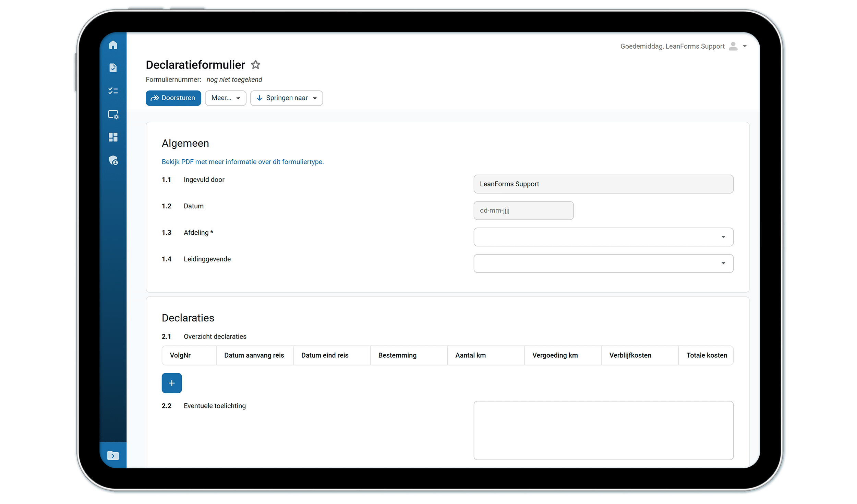Add a declaration row with plus button
Viewport: 857px width, 504px height.
pos(171,383)
